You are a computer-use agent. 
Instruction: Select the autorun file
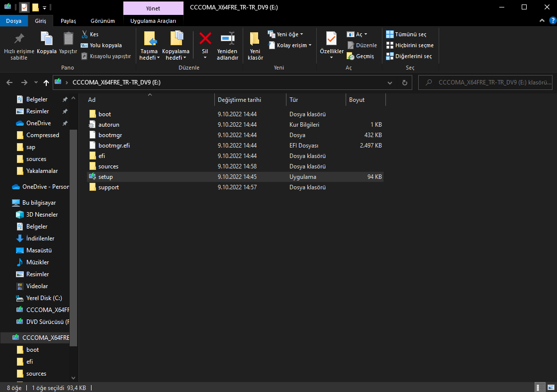coord(234,125)
